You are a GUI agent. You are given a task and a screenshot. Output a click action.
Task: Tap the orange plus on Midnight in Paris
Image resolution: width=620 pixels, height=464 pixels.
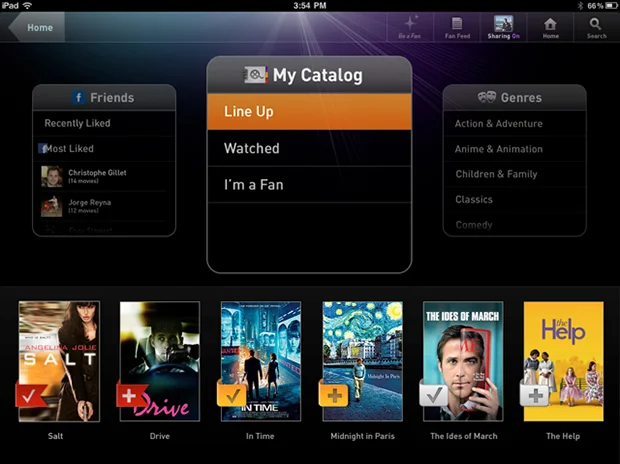click(334, 395)
